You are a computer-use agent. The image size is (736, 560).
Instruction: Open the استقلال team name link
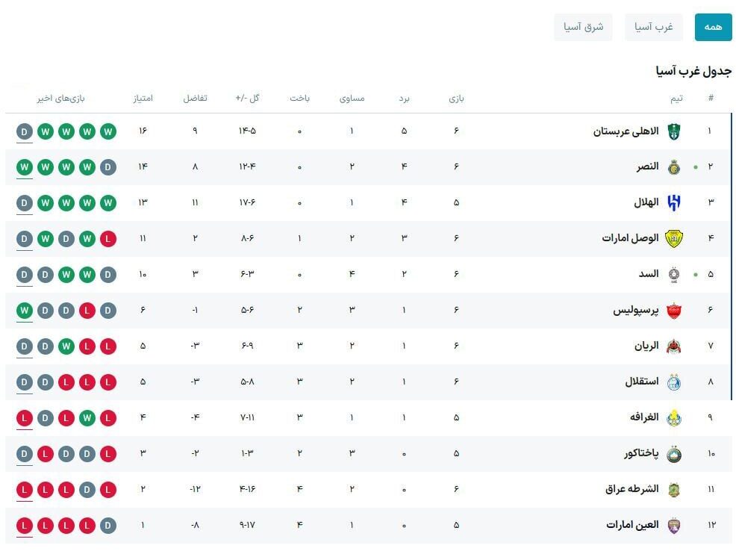642,382
